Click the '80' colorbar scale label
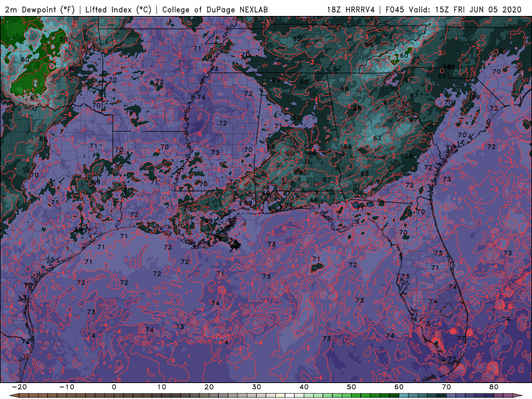This screenshot has height=399, width=532. (494, 387)
